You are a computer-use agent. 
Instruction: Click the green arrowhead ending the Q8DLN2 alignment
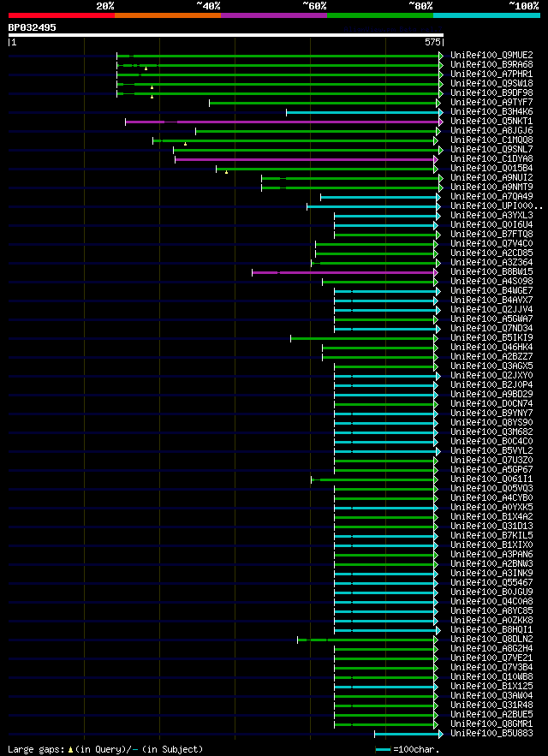436,640
